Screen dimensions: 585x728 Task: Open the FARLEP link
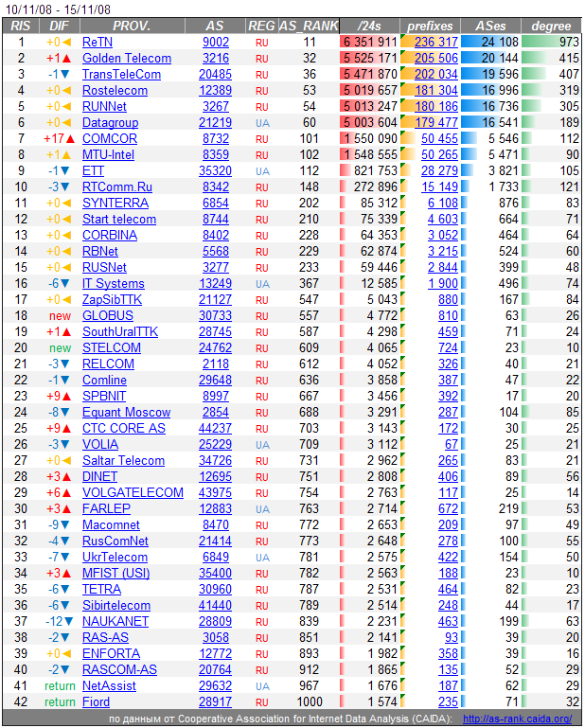point(106,509)
